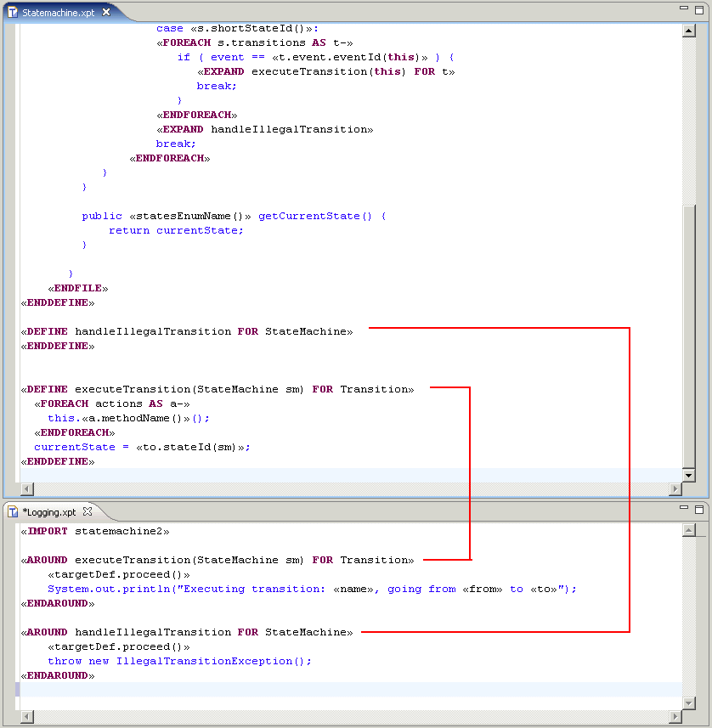Click the getCurrentState() method declaration
Image resolution: width=712 pixels, height=728 pixels.
tap(235, 217)
